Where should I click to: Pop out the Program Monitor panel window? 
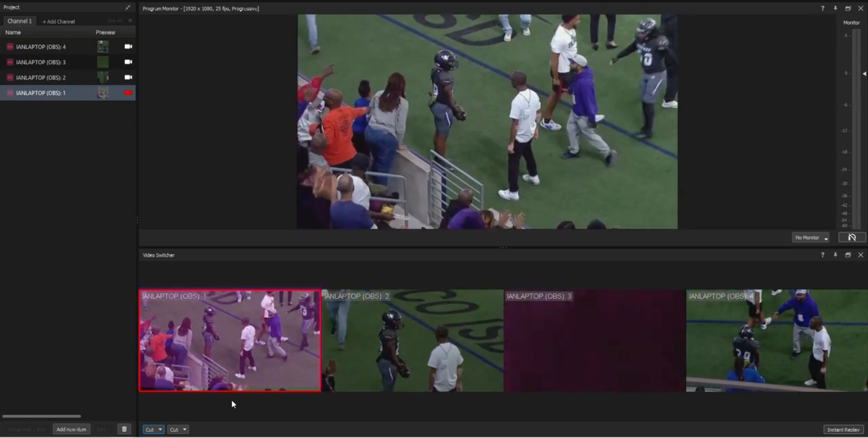[x=848, y=8]
